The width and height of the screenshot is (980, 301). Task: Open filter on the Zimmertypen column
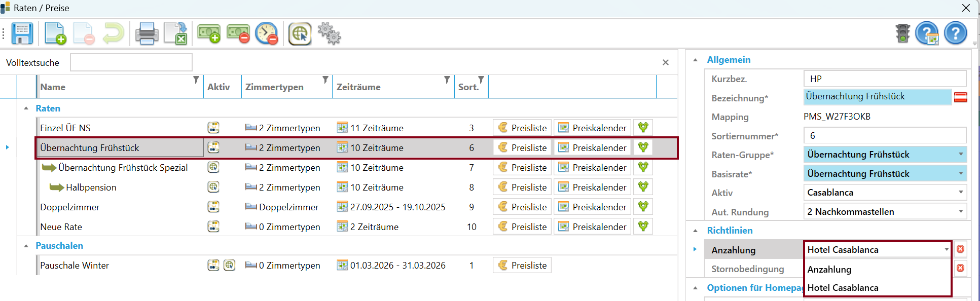click(325, 80)
